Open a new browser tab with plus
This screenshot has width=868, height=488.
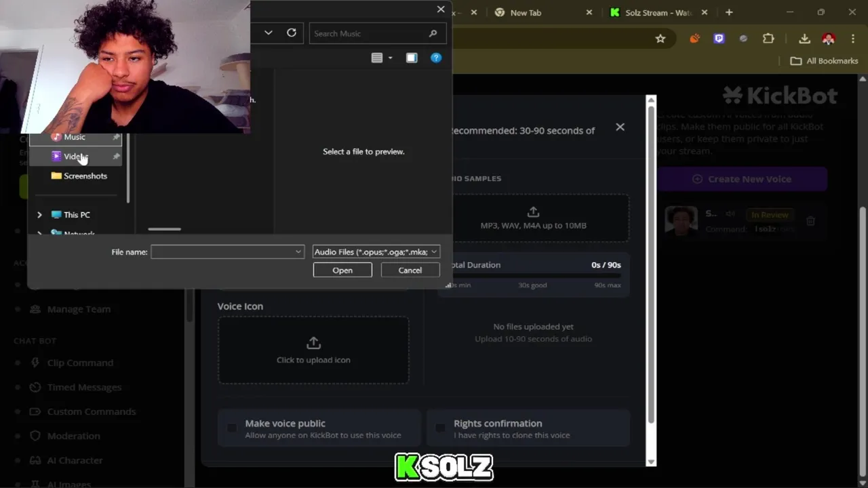(729, 12)
